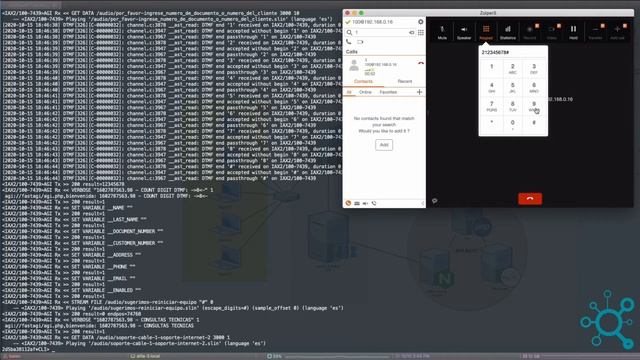
Task: Click the keypad key 5 JKL
Action: (x=513, y=87)
